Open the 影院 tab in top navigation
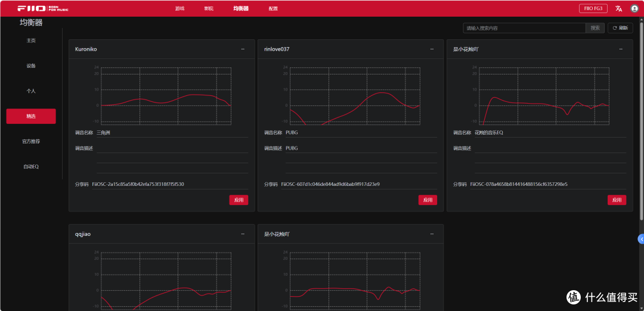 click(209, 8)
